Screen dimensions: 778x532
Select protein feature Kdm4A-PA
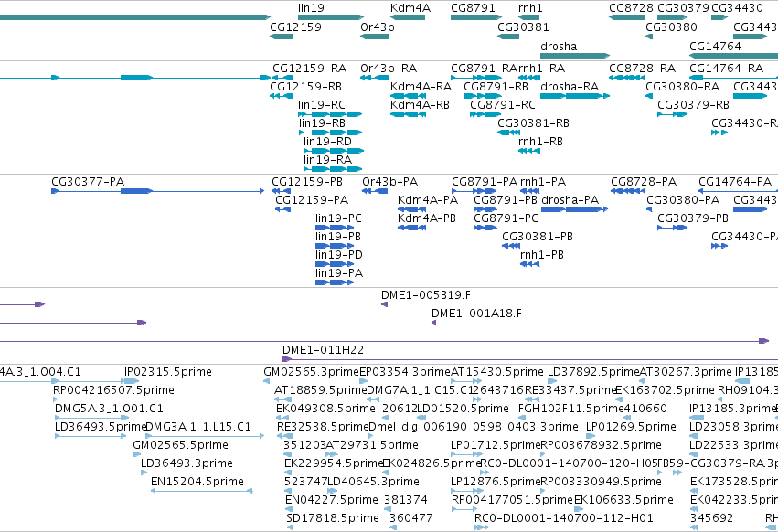[x=411, y=209]
